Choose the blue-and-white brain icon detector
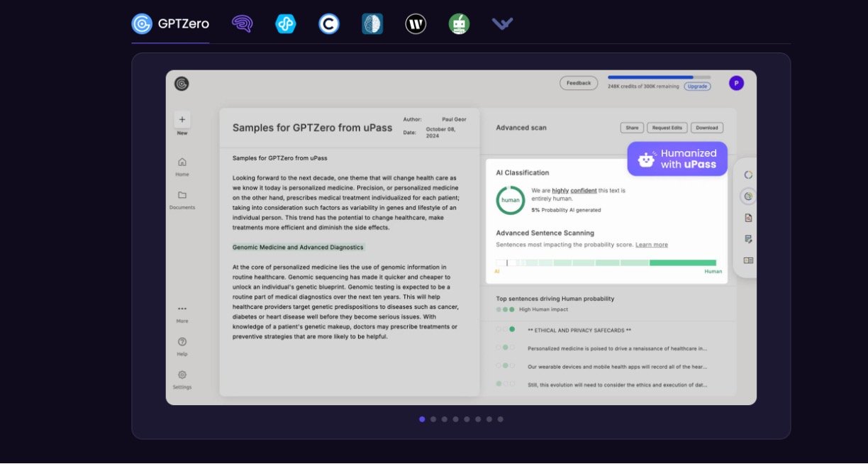 [x=372, y=24]
